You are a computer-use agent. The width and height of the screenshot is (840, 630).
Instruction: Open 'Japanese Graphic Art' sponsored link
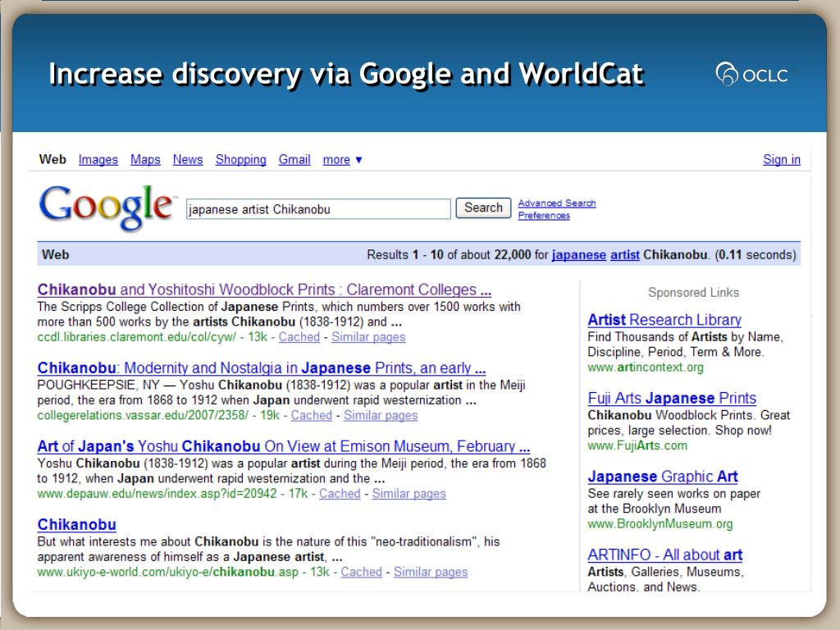pos(663,477)
